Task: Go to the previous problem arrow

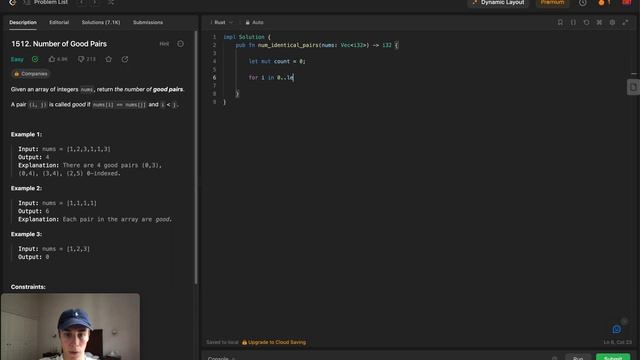Action: 82,2
